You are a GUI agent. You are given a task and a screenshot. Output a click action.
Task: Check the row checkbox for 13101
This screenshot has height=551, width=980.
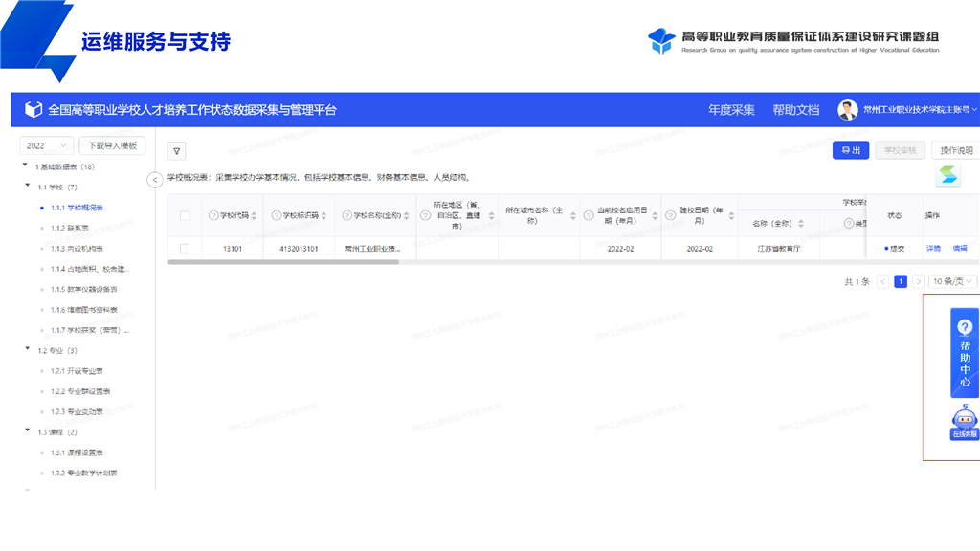pyautogui.click(x=185, y=249)
